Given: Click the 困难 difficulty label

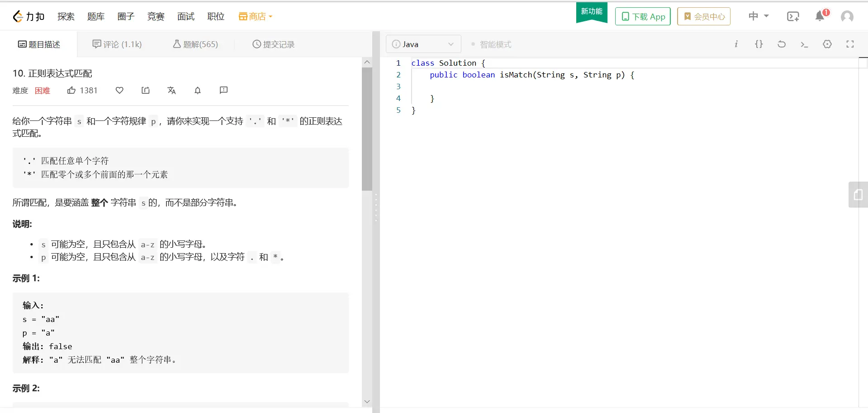Looking at the screenshot, I should pos(43,91).
